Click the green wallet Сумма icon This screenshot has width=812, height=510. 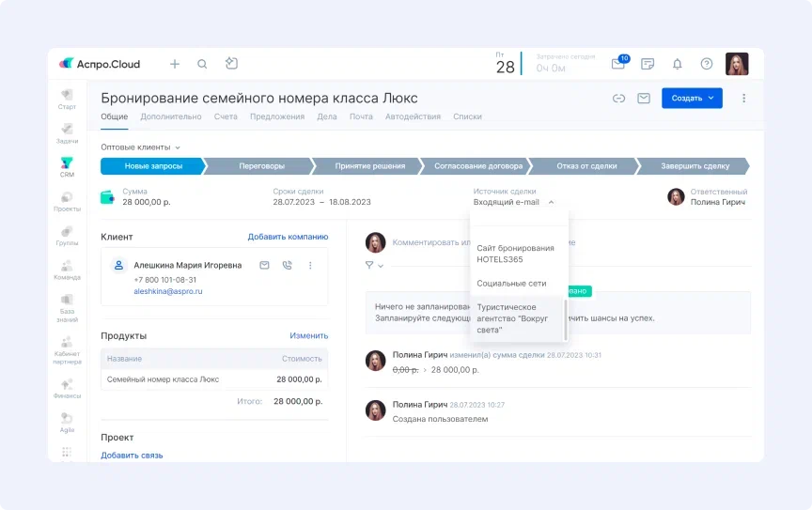tap(107, 197)
